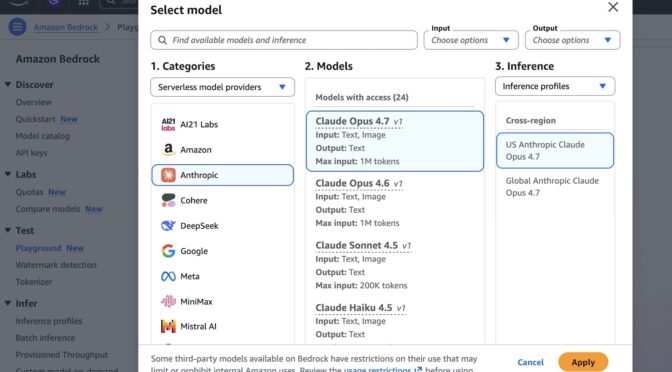Open the services grid icon in top bar
Viewport: 672px width, 372px height.
click(84, 3)
